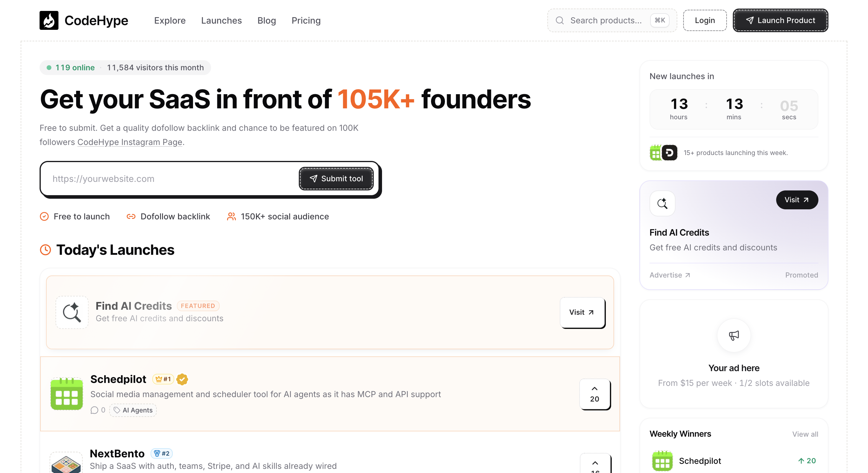
Task: Click the comment bubble icon under Schedpilot
Action: tap(94, 410)
